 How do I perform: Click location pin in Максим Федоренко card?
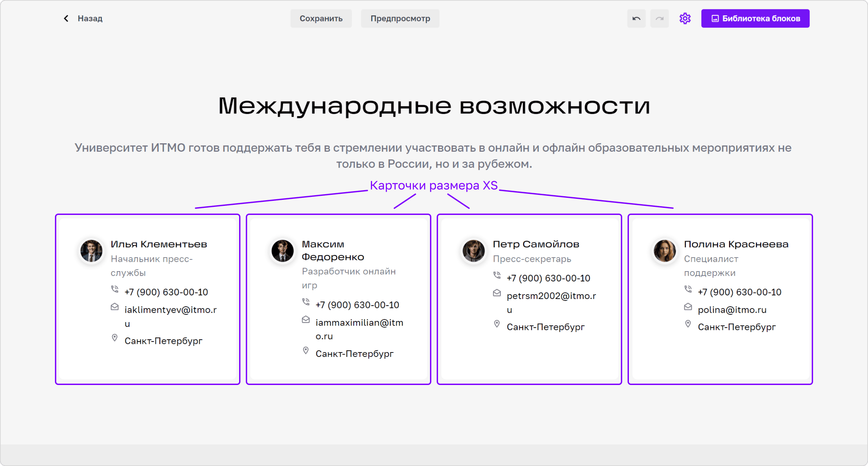(x=306, y=351)
